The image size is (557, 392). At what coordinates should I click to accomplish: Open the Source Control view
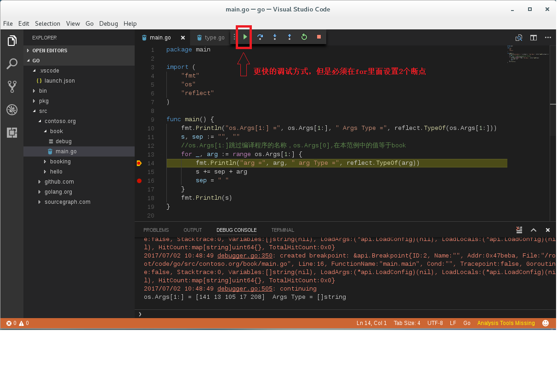point(12,87)
